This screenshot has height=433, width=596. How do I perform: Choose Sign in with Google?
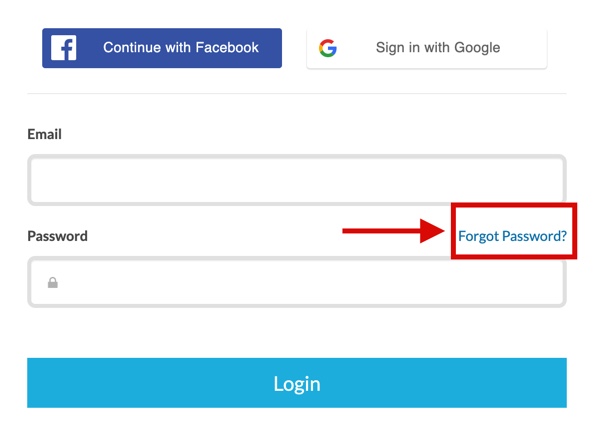(x=427, y=48)
